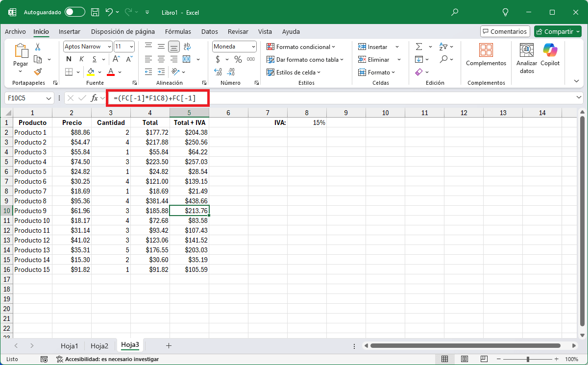The image size is (588, 365).
Task: Click the AutoSum sigma icon
Action: (419, 47)
